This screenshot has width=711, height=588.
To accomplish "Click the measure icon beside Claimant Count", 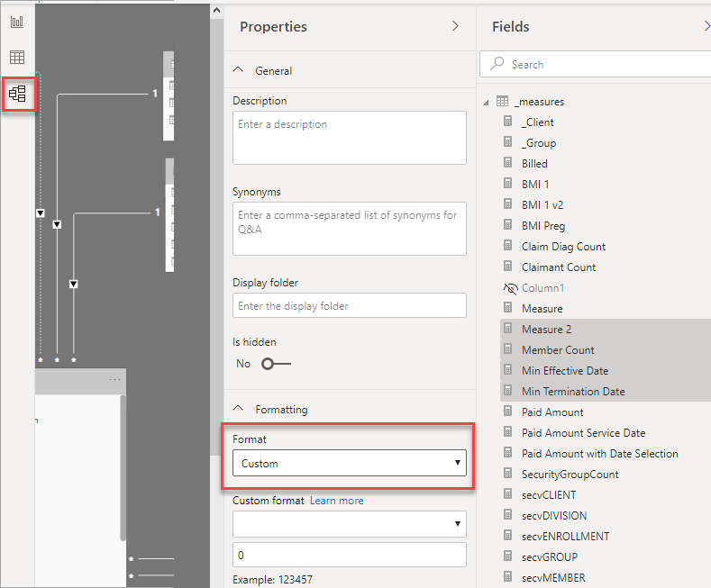I will click(508, 266).
